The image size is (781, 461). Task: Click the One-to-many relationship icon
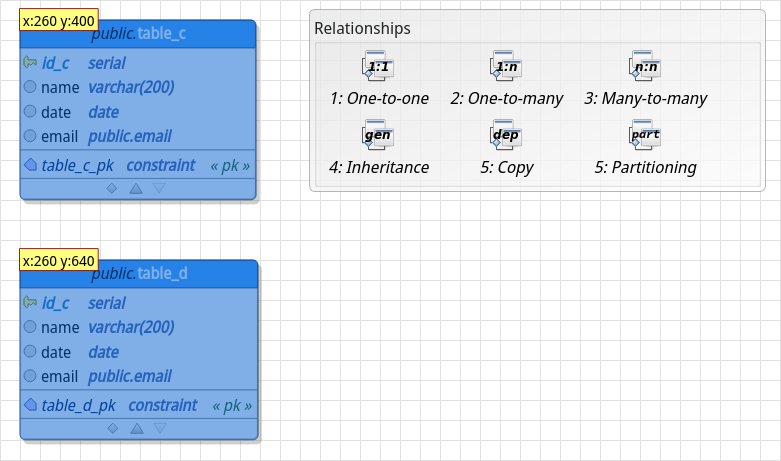[506, 67]
